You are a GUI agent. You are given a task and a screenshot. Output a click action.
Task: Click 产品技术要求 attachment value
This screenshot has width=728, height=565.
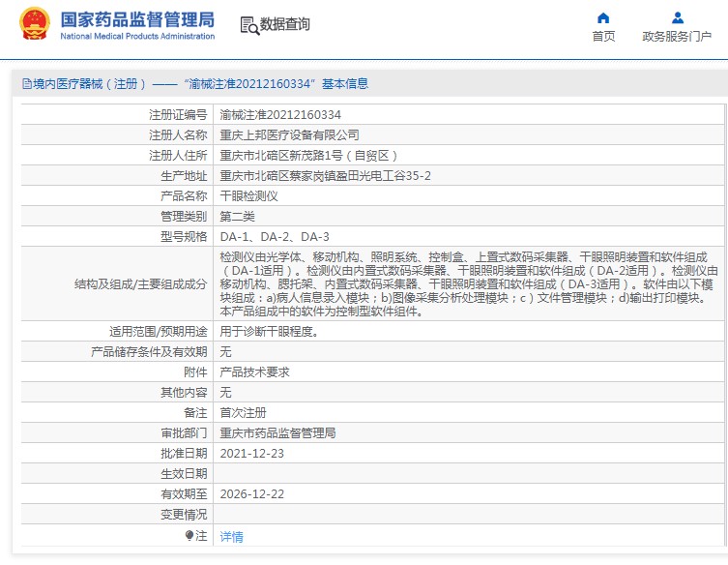(255, 372)
